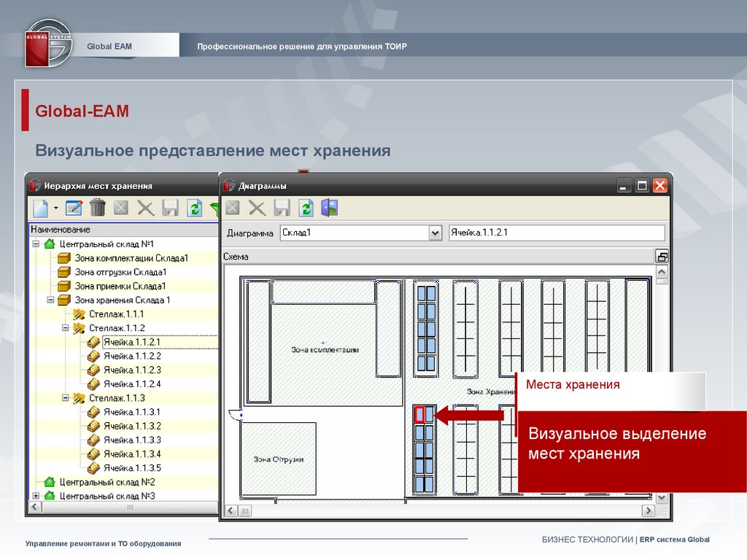
Task: Select Ячейка.1.1.3.5 in the tree
Action: [x=133, y=468]
